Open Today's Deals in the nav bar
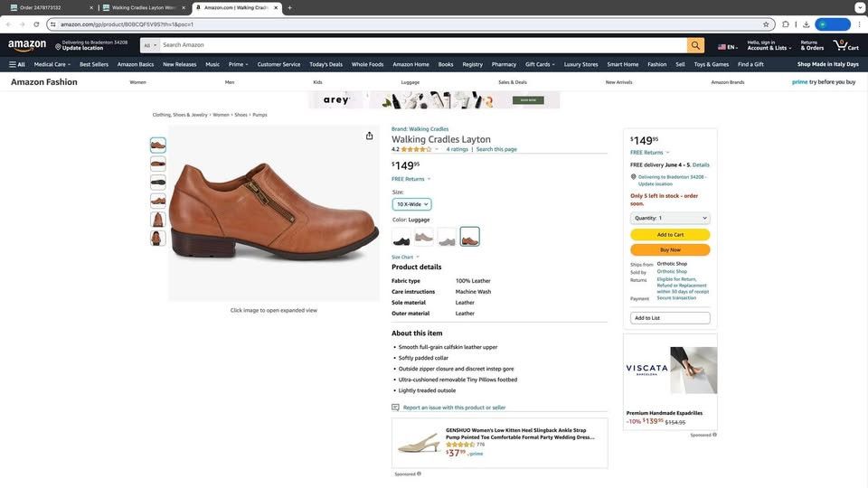 pos(325,64)
